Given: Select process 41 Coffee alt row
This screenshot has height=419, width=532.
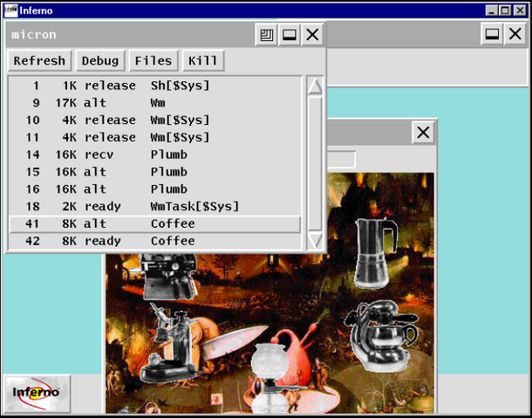Looking at the screenshot, I should (154, 223).
